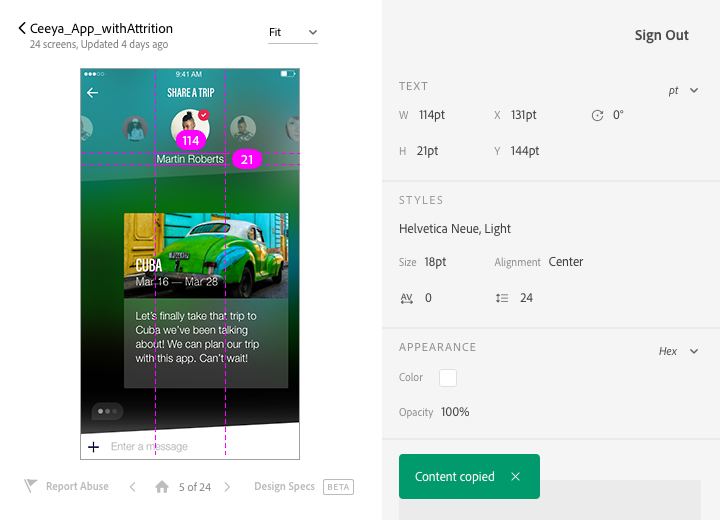Click the Cuba trip card image

205,255
